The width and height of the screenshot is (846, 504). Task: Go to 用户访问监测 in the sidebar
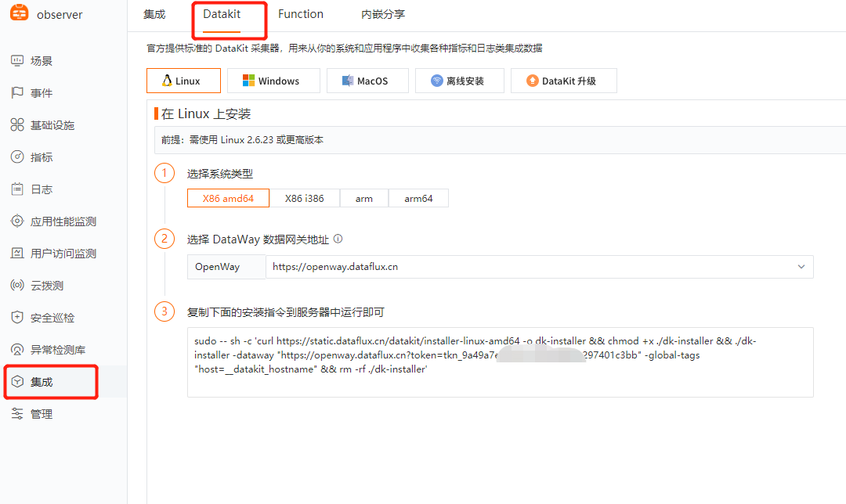(63, 254)
